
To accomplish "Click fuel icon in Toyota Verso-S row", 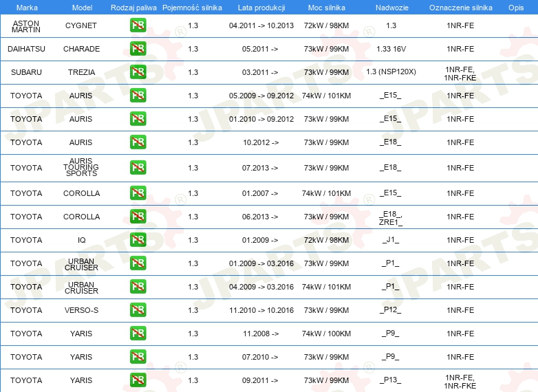I will [138, 309].
